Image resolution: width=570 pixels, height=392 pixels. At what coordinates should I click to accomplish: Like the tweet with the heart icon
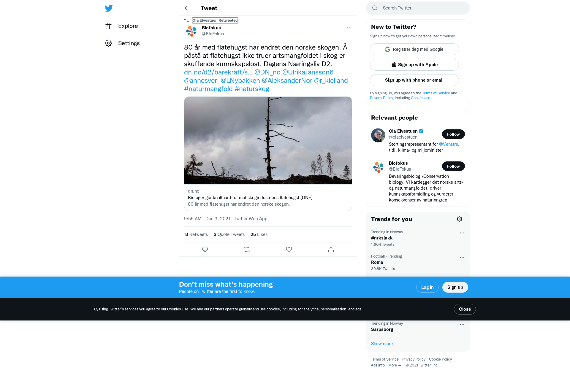click(x=289, y=250)
